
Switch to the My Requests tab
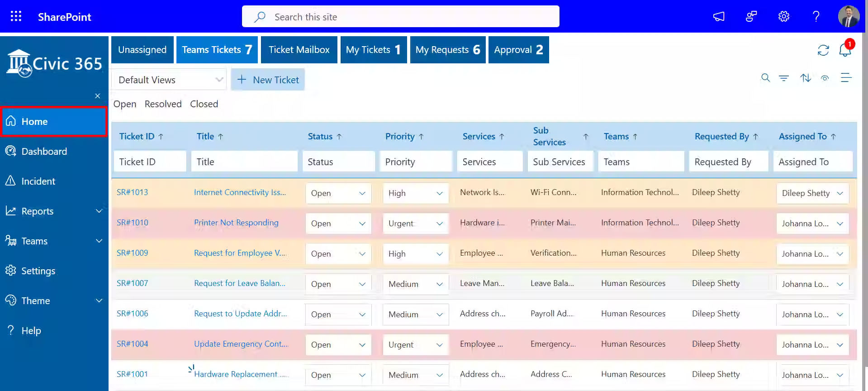pos(447,50)
